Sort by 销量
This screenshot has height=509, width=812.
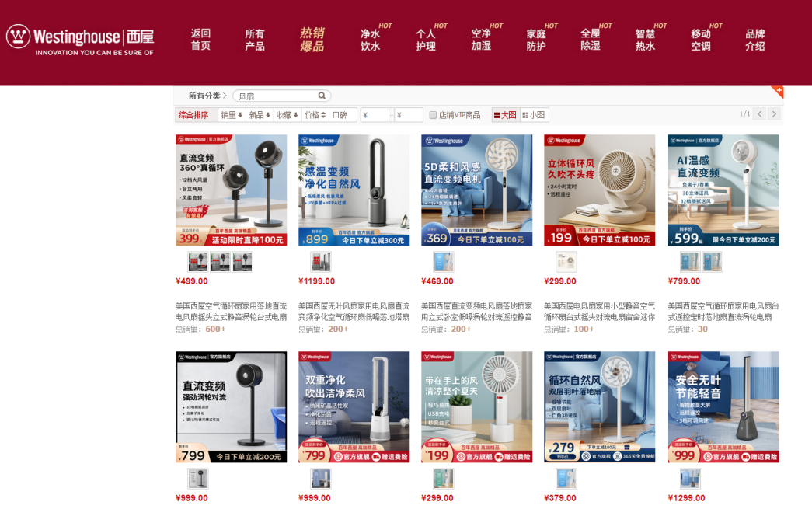click(232, 115)
